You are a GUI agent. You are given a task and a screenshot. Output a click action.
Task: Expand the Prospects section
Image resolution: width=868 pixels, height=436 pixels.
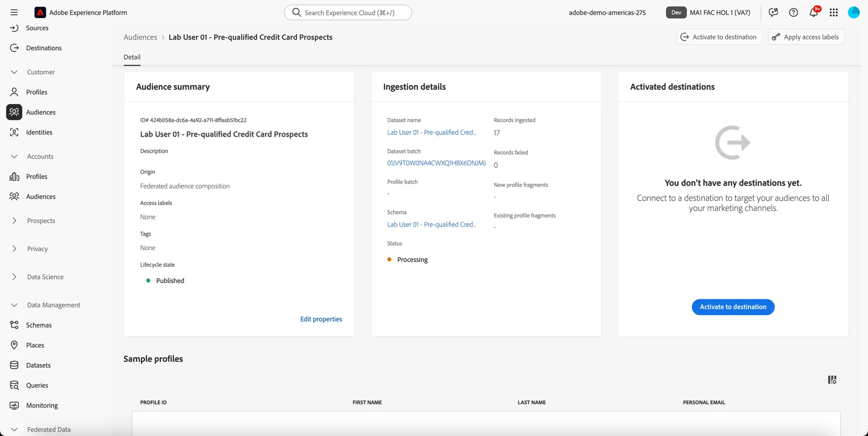click(x=14, y=221)
